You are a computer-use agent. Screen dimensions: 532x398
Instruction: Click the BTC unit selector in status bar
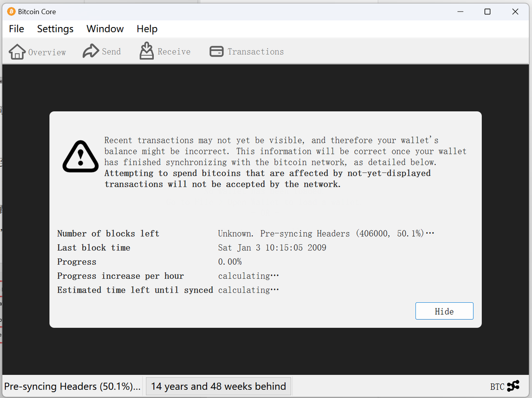497,387
